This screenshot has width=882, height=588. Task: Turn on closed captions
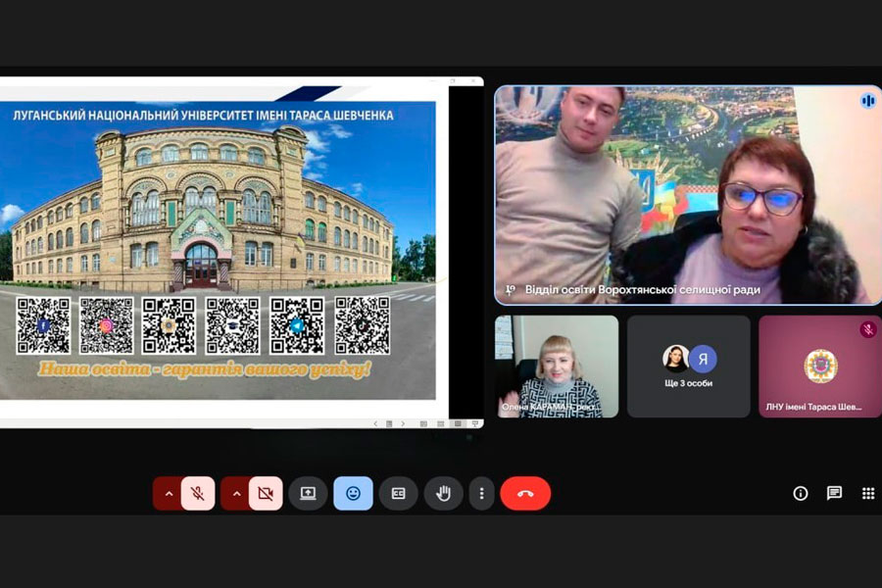coord(398,494)
